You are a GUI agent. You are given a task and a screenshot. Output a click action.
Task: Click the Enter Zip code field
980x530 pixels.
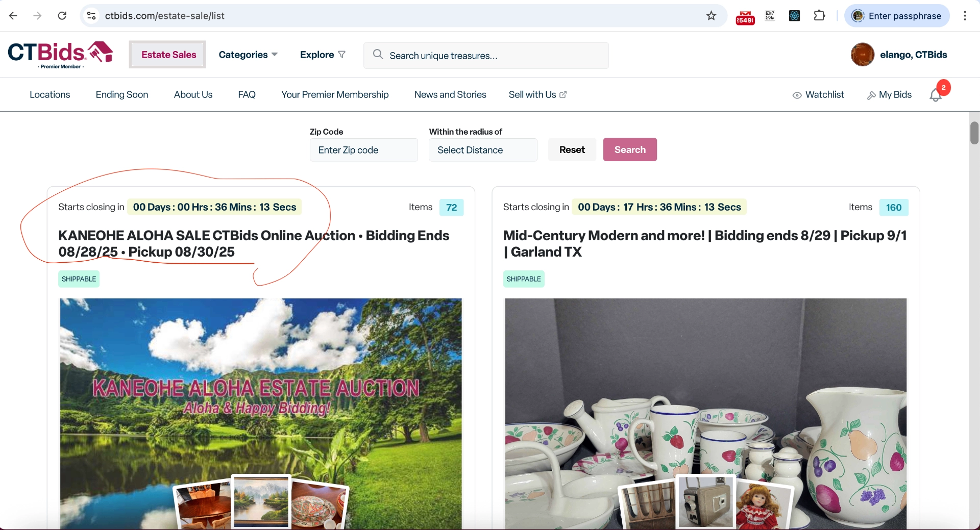click(363, 150)
